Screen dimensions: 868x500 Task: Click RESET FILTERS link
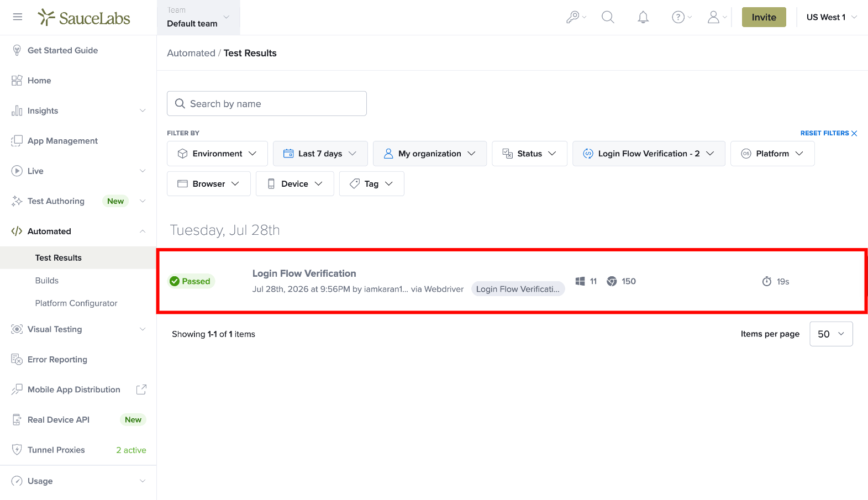coord(829,133)
